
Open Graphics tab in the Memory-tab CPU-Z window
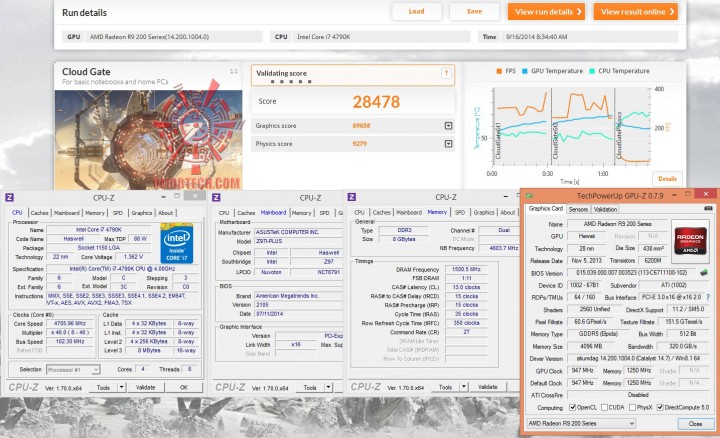click(484, 213)
